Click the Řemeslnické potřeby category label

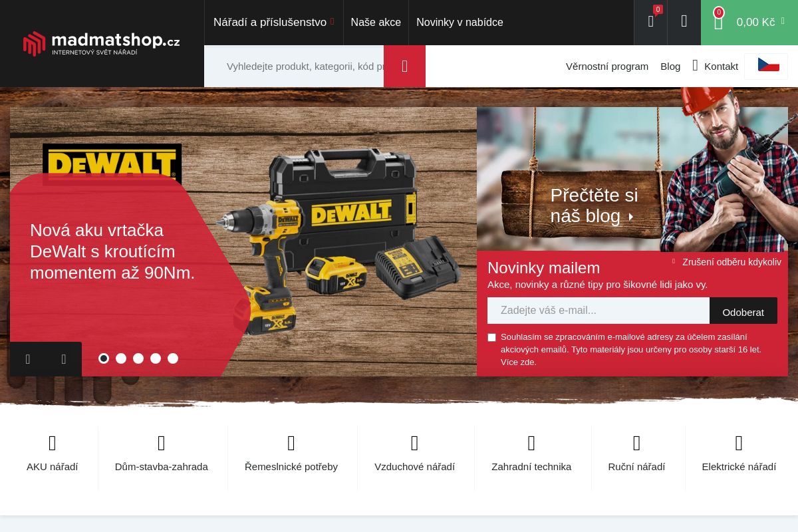(x=291, y=467)
